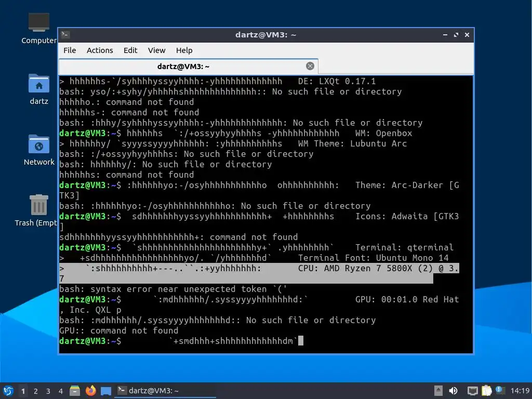The height and width of the screenshot is (399, 532).
Task: Click the highlighted CPU: AMD Ryzen line
Action: 259,273
